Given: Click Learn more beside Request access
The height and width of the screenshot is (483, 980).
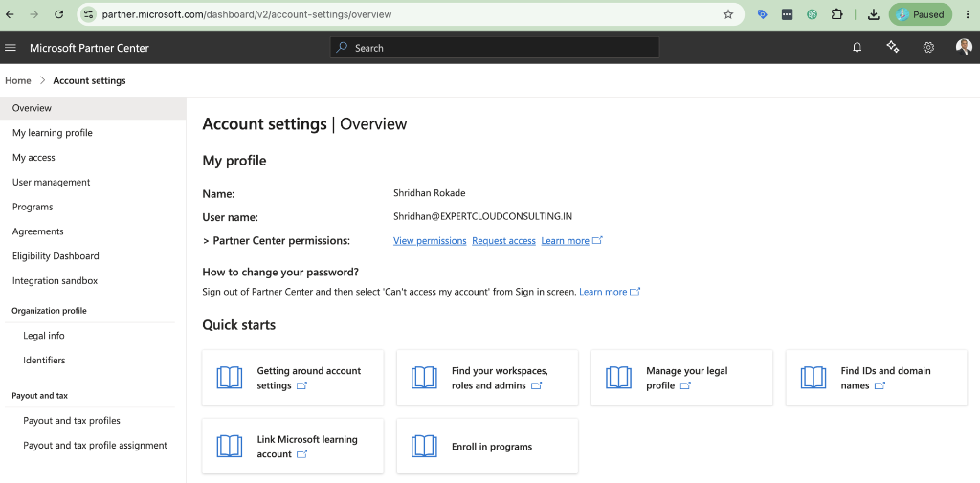Looking at the screenshot, I should point(565,241).
